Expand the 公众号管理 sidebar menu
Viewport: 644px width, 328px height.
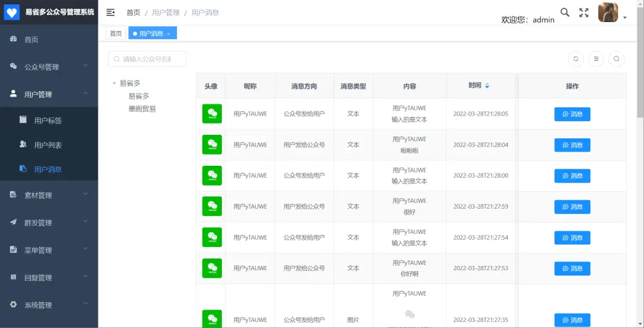(x=49, y=67)
